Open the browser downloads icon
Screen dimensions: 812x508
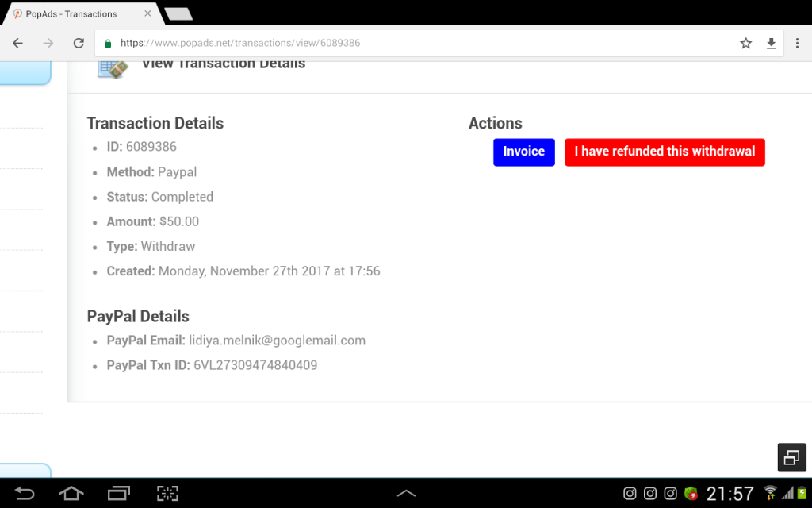pyautogui.click(x=771, y=43)
